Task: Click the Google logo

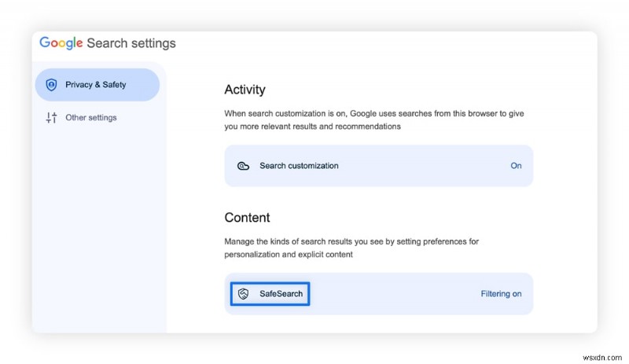Action: click(x=61, y=43)
